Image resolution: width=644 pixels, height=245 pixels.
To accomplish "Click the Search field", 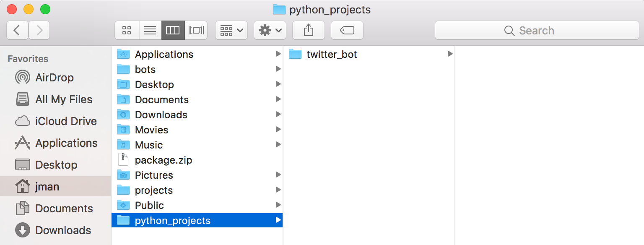I will coord(537,30).
